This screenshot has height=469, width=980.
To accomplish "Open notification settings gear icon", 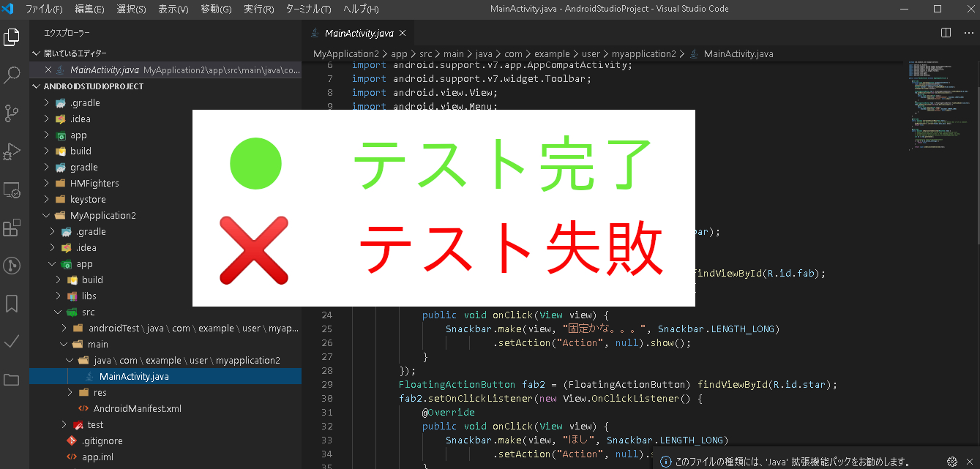I will point(952,462).
